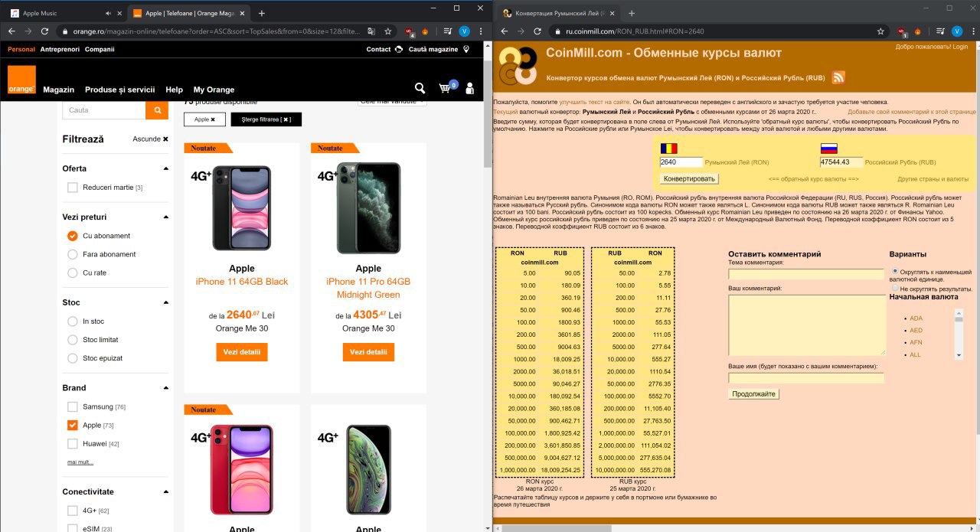Reload the Orange page

pos(45,31)
